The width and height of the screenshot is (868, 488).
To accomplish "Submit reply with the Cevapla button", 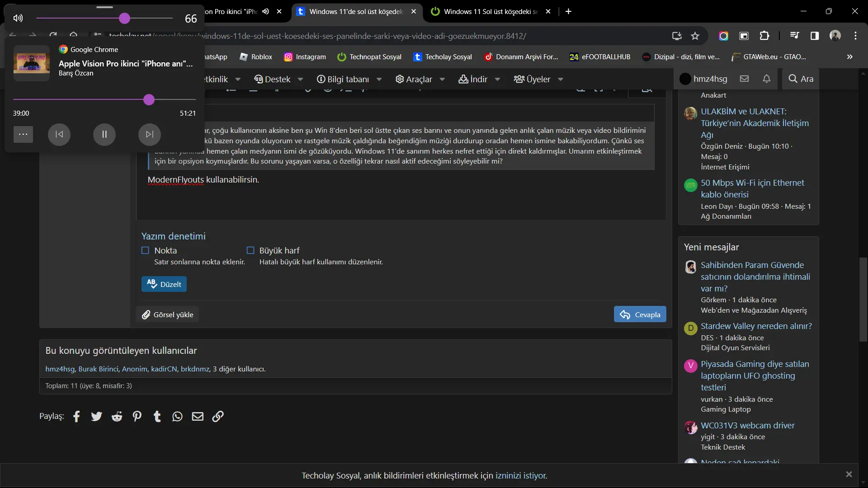I will (x=640, y=314).
